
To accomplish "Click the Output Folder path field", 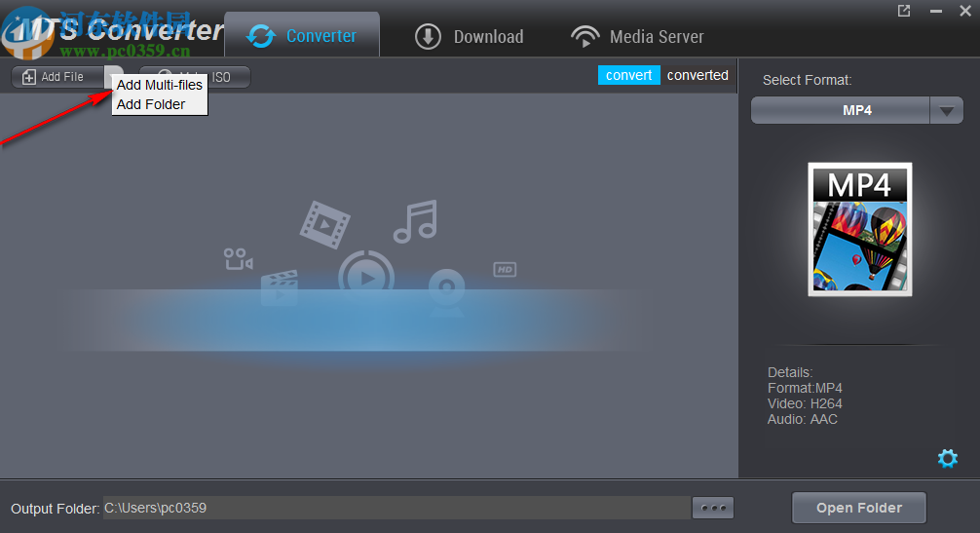I will (396, 508).
